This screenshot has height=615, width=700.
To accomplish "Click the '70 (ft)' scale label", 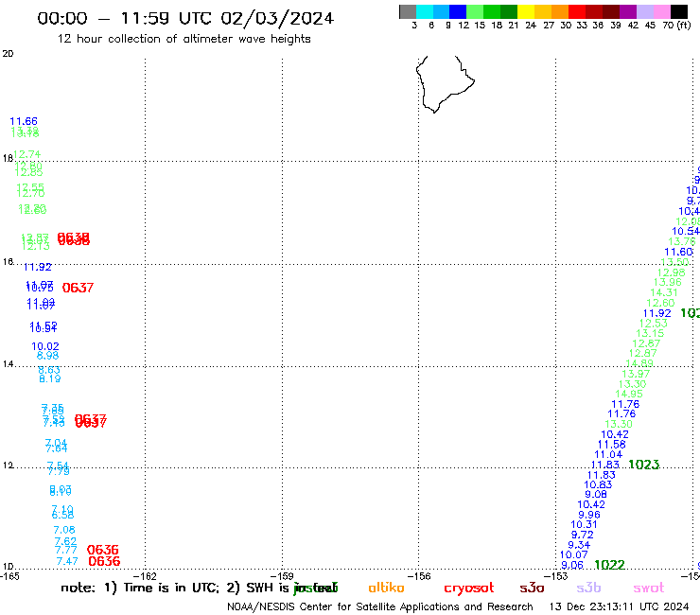I will [x=676, y=25].
